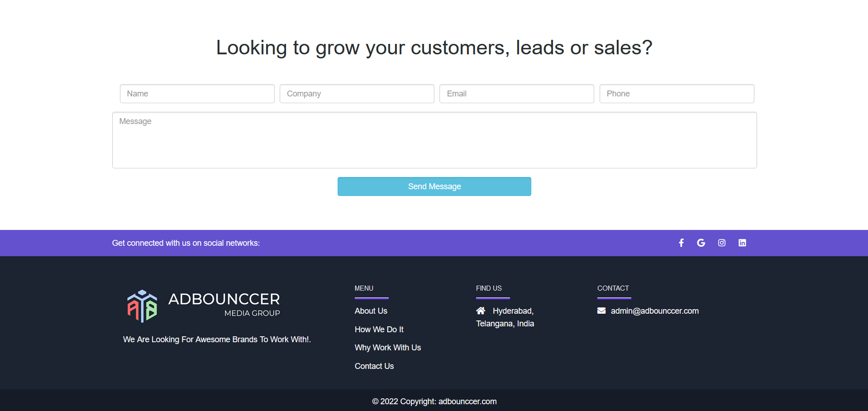Viewport: 868px width, 411px height.
Task: Click the Phone input field
Action: [676, 94]
